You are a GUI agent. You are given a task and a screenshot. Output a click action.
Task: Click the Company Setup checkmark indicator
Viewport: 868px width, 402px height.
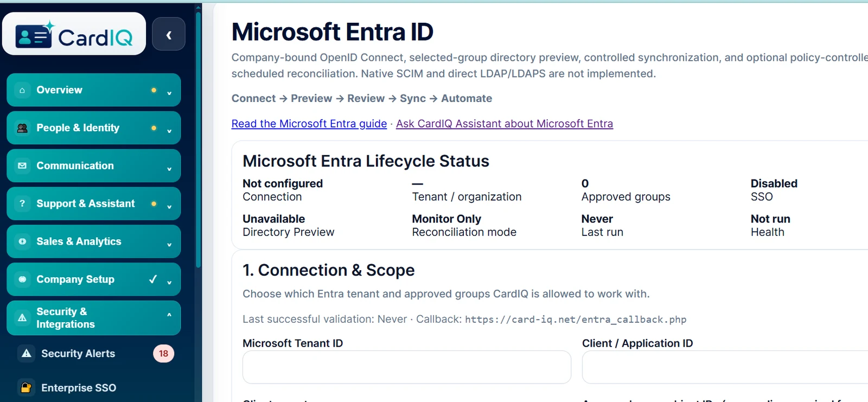point(153,279)
